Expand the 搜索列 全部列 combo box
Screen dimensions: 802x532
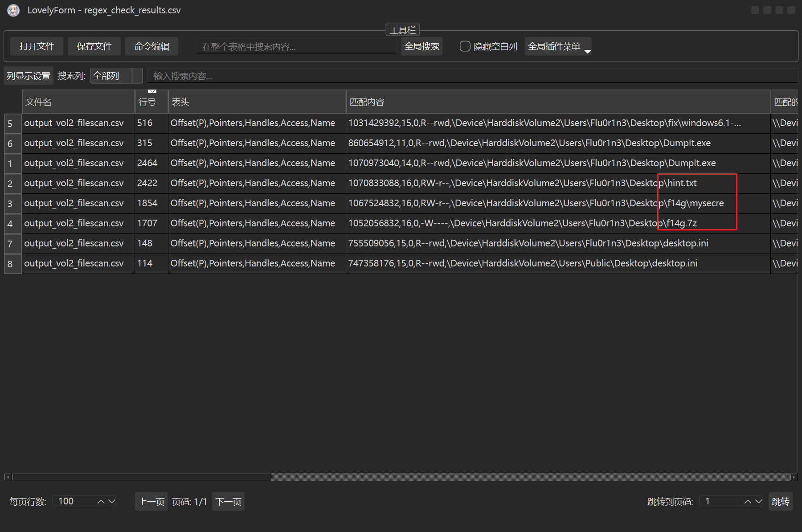coord(116,76)
